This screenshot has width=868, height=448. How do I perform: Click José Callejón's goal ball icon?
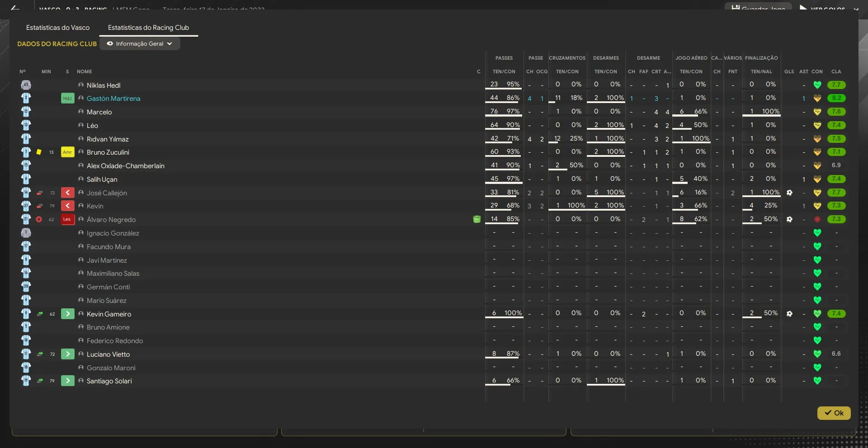tap(789, 193)
